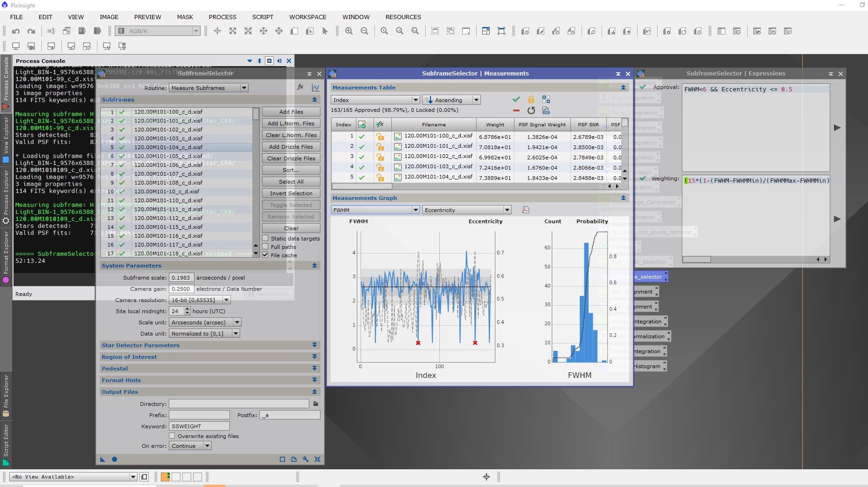The height and width of the screenshot is (487, 868).
Task: Toggle the File cache checkbox
Action: 265,255
